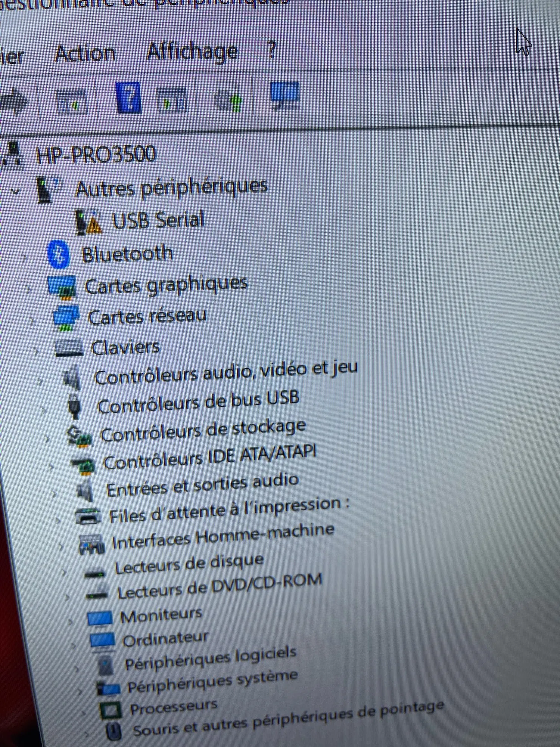Select the "Cartes graphiques" label
The image size is (560, 747).
tap(166, 285)
